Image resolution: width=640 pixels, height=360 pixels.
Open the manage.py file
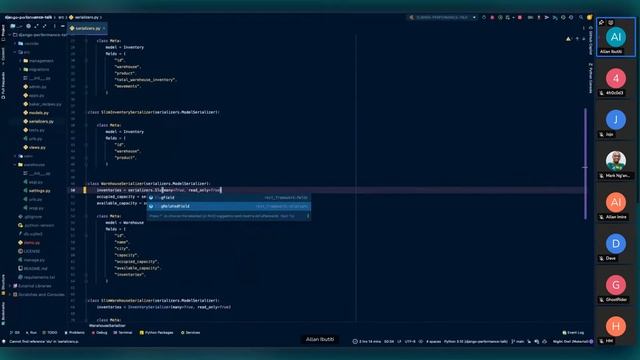coord(31,260)
